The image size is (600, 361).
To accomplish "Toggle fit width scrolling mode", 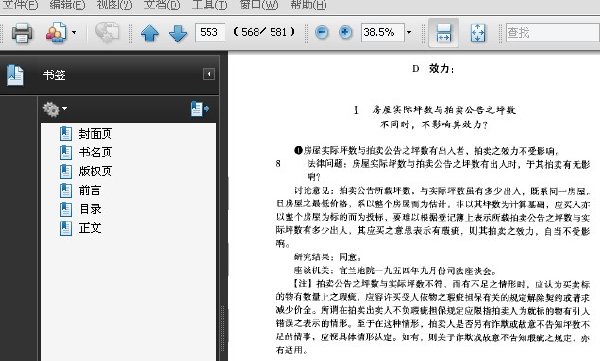I will click(443, 33).
